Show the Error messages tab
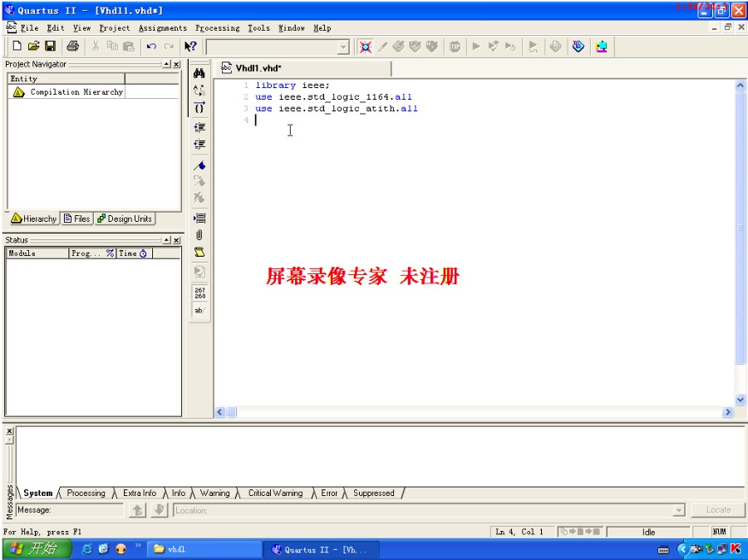This screenshot has width=748, height=560. [x=329, y=494]
